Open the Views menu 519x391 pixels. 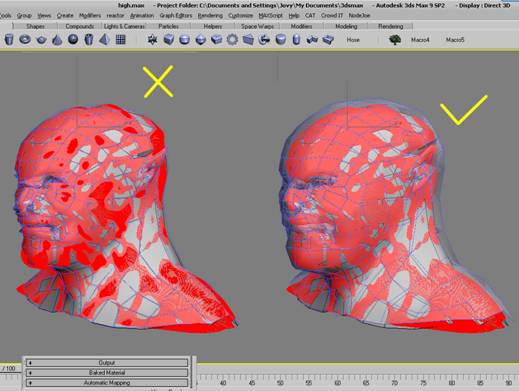click(44, 16)
